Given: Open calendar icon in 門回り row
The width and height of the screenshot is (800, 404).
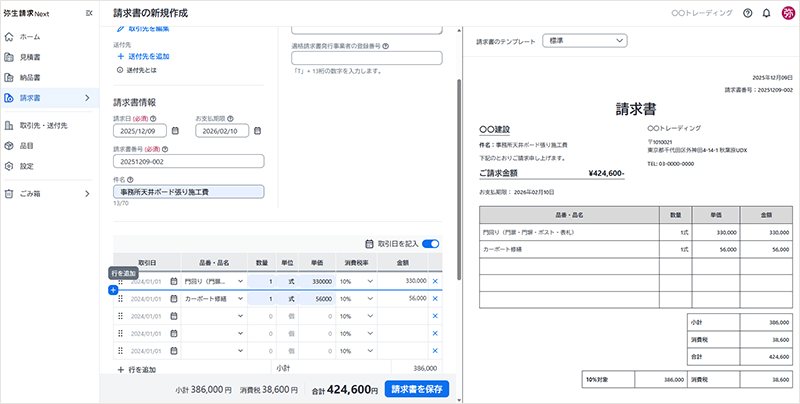Looking at the screenshot, I should pos(173,281).
